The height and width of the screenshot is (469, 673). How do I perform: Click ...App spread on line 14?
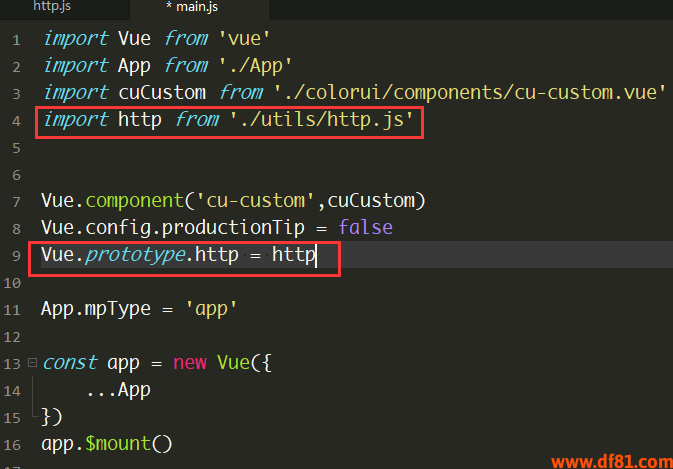[x=118, y=390]
